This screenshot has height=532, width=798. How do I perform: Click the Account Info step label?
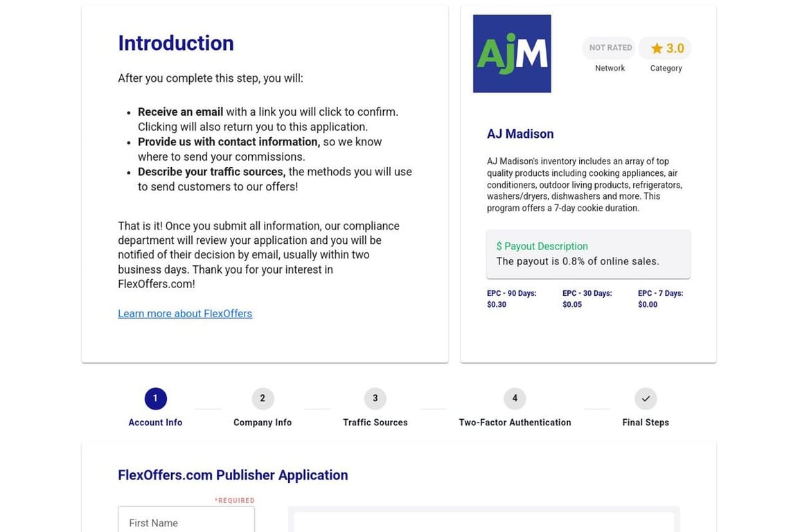click(155, 423)
